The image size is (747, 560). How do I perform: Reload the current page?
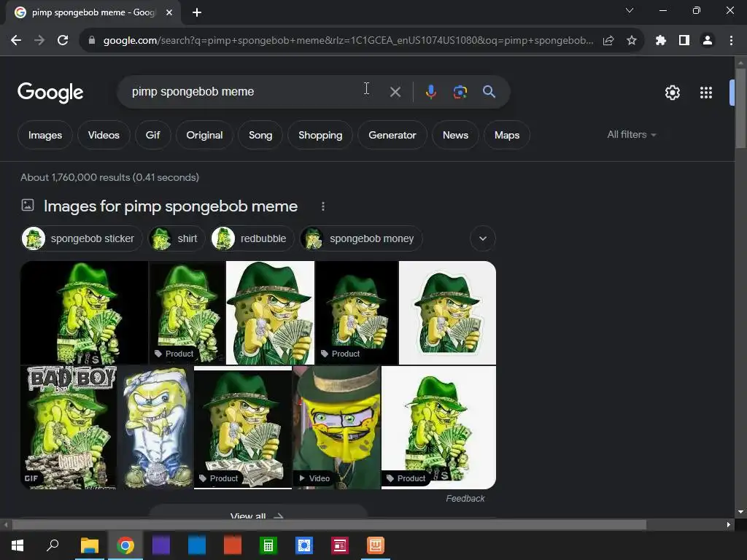pyautogui.click(x=63, y=41)
